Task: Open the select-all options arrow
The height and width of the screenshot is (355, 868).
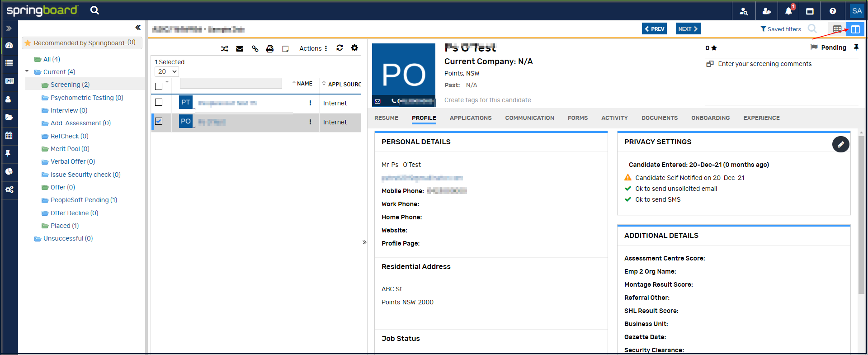Action: click(167, 82)
